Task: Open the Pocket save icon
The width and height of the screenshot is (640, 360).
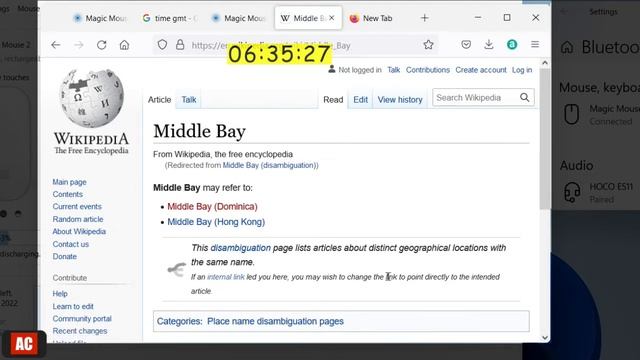Action: 466,45
